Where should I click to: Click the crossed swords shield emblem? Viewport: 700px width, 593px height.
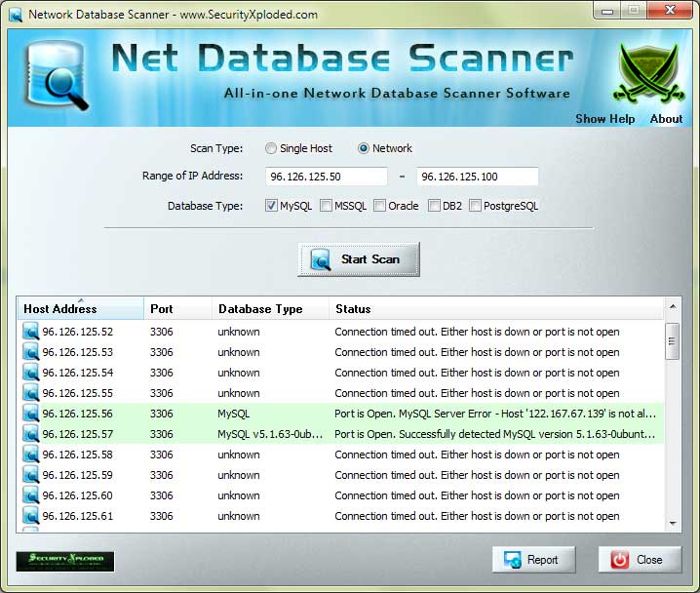coord(646,74)
